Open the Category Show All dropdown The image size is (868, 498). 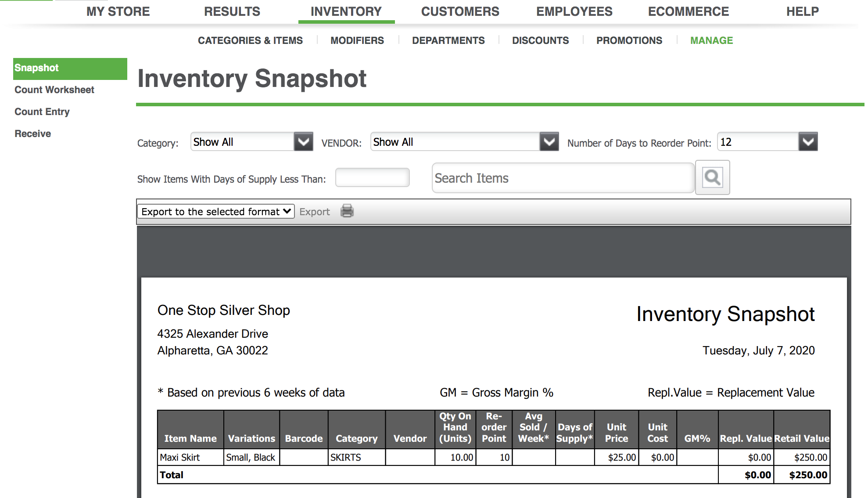pos(251,142)
